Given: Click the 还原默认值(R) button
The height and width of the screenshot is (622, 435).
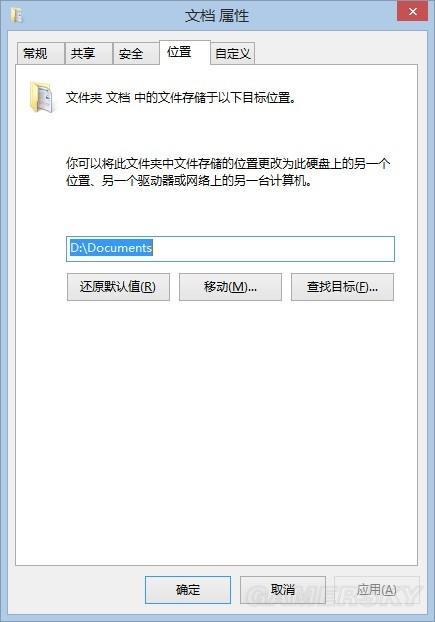Looking at the screenshot, I should [118, 287].
